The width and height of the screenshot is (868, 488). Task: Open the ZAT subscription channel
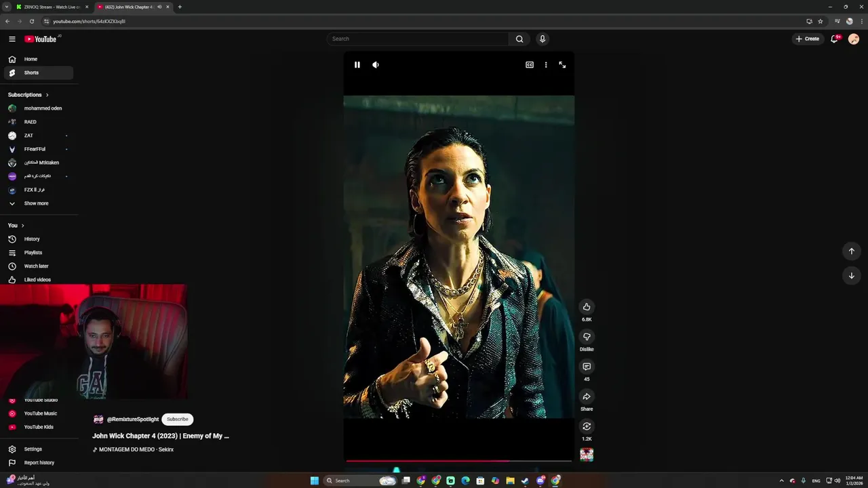click(39, 136)
